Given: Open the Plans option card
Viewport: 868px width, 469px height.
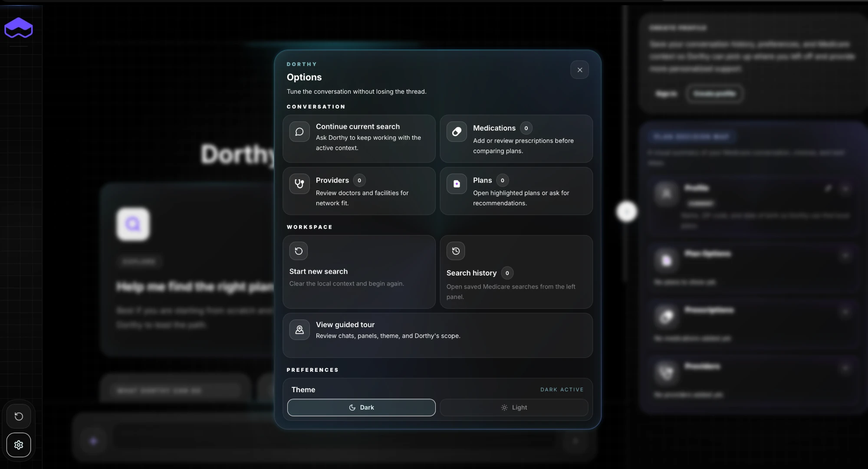Looking at the screenshot, I should [516, 191].
